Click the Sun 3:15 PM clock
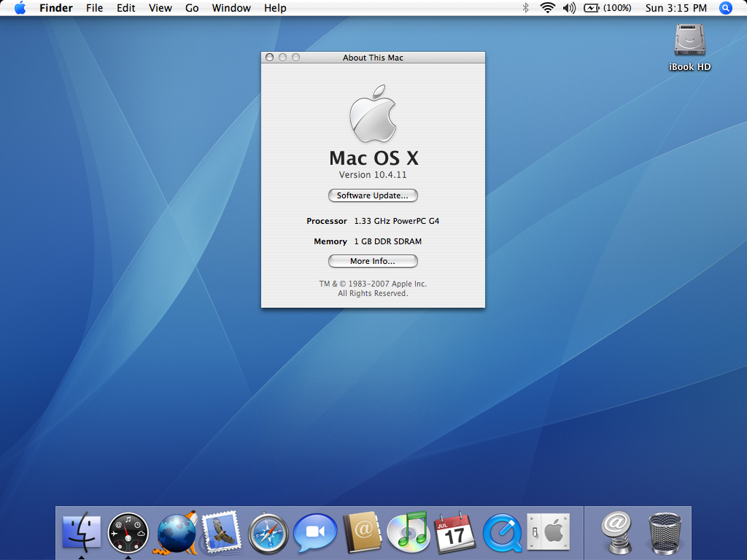The height and width of the screenshot is (560, 747). pos(676,8)
